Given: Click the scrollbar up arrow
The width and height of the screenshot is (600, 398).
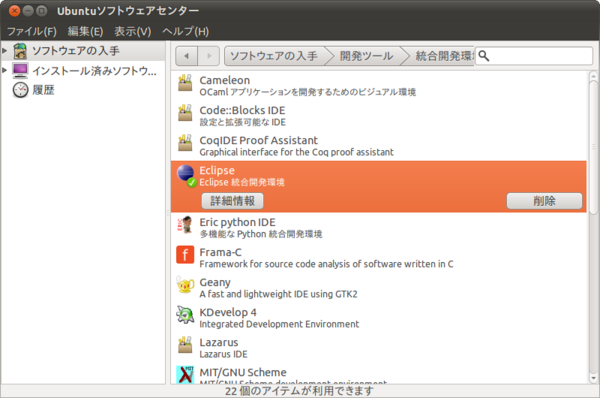Looking at the screenshot, I should [x=593, y=76].
